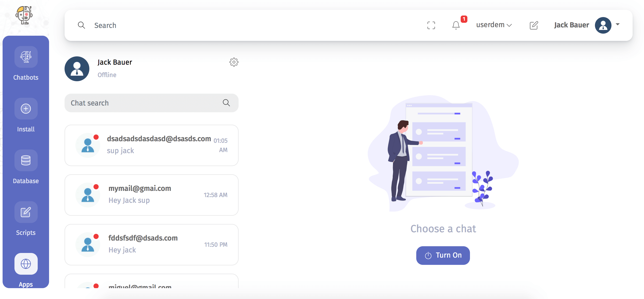The image size is (644, 299).
Task: Click the compose new message icon
Action: (533, 25)
